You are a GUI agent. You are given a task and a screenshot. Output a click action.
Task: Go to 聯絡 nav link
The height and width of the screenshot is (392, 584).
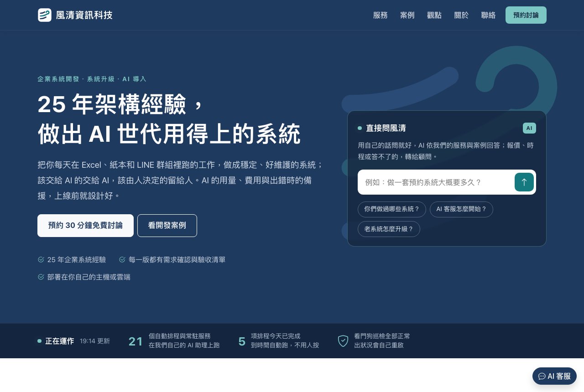point(488,15)
